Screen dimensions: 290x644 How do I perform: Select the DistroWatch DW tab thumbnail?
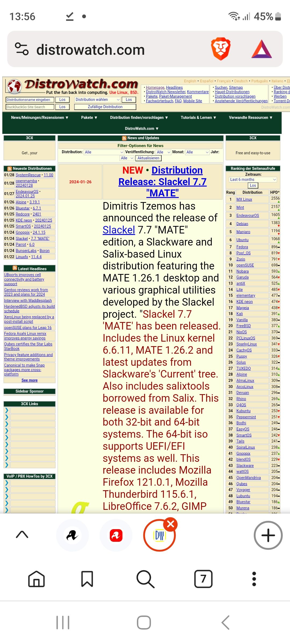(160, 536)
